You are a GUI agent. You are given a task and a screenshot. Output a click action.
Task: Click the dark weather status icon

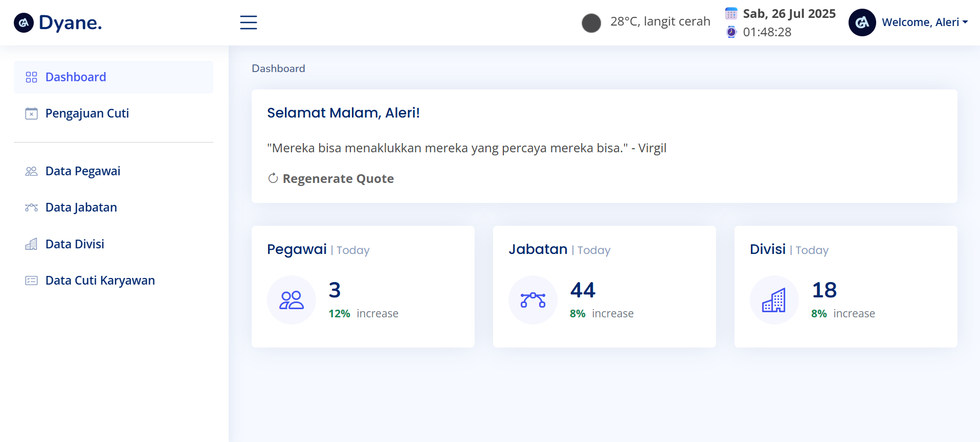[x=591, y=23]
